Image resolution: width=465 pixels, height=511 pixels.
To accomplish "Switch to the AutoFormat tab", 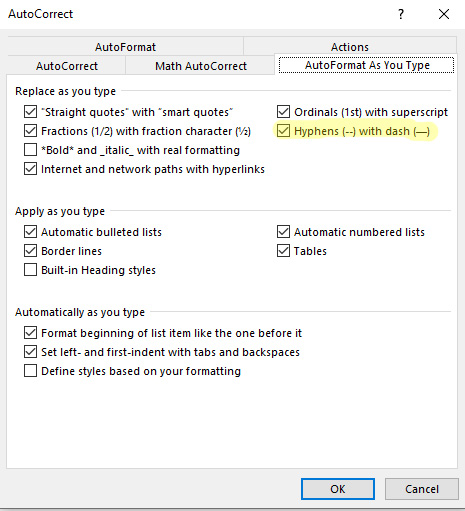I will tap(125, 47).
